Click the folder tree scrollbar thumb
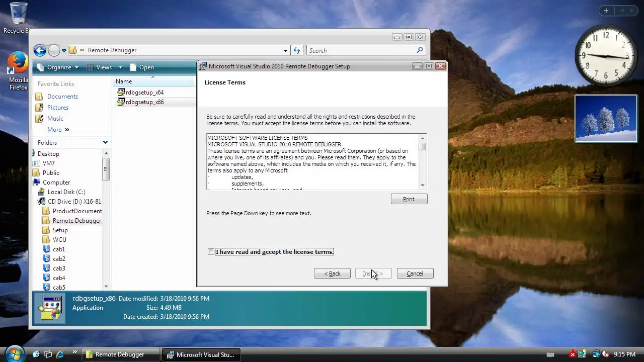Screen dimensions: 644x362 pos(106,169)
